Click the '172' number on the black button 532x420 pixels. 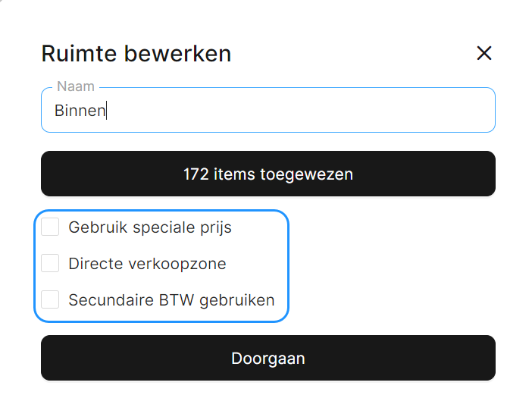[196, 174]
